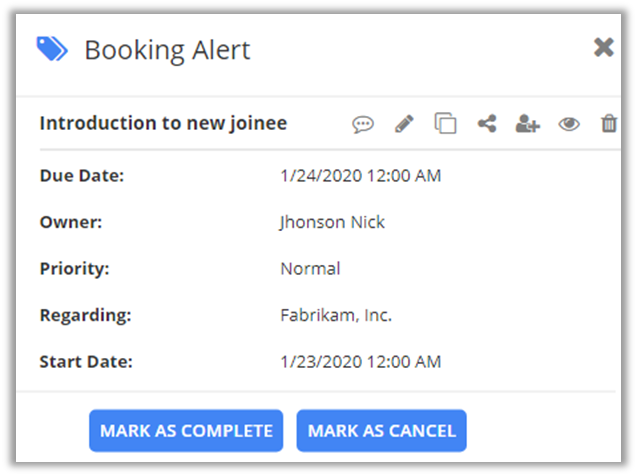Click the Normal priority value
Screen dimensions: 637x476
click(x=310, y=269)
